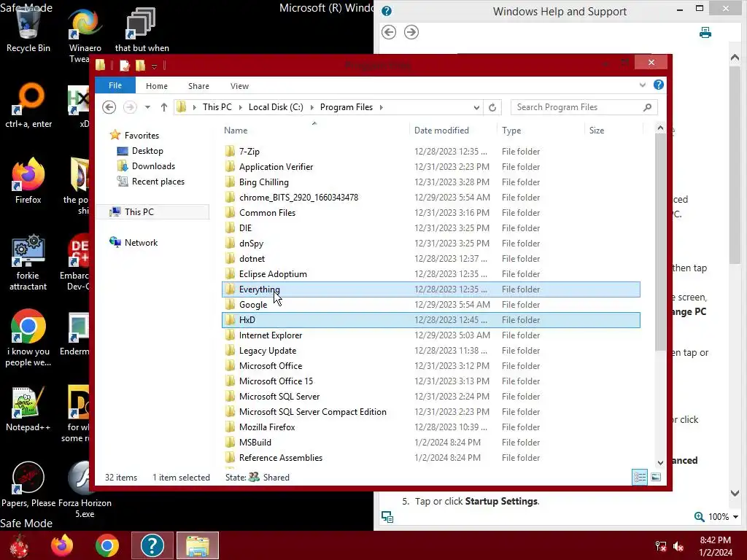Select the Bing Chilling folder
This screenshot has width=747, height=560.
pyautogui.click(x=431, y=182)
